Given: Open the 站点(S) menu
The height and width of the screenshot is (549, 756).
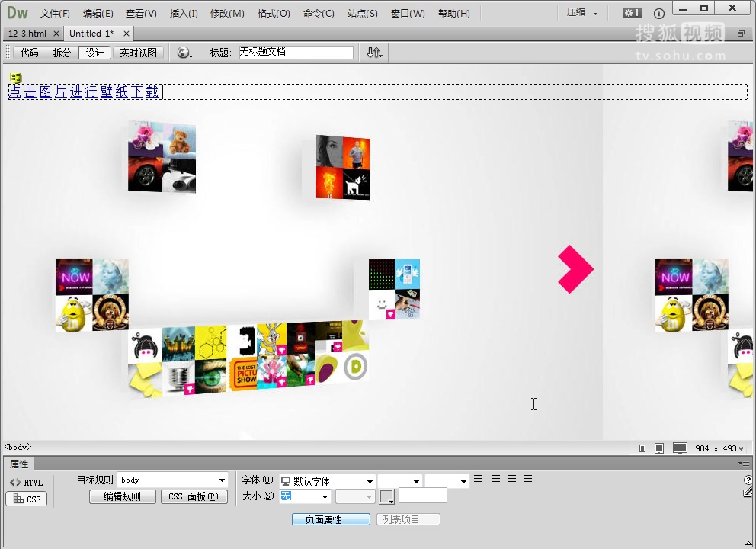Looking at the screenshot, I should 363,14.
